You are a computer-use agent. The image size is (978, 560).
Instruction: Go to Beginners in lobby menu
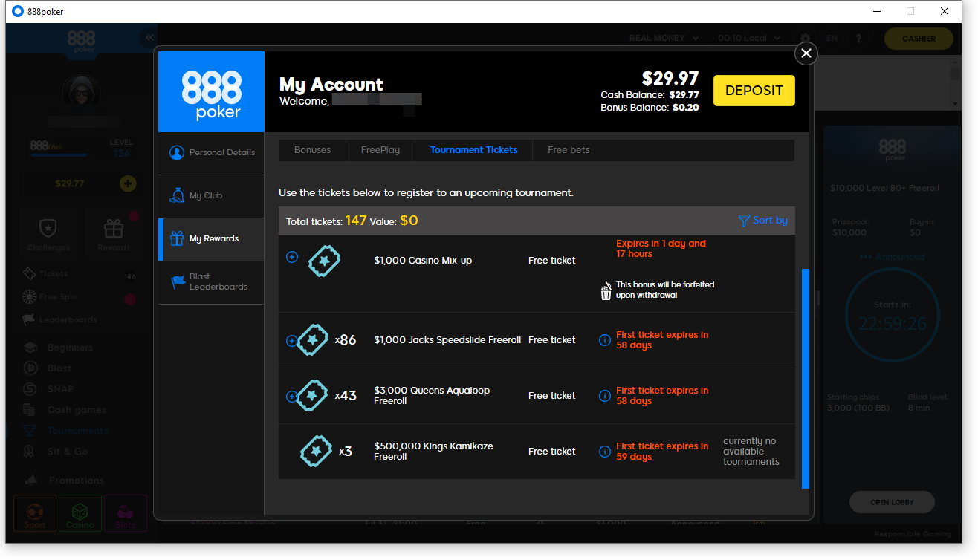70,348
